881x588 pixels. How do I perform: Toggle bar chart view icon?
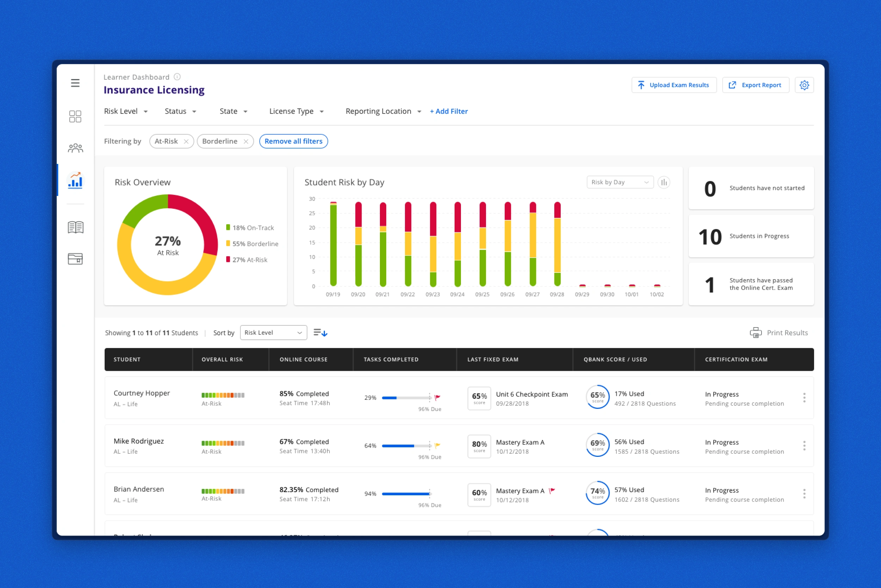pyautogui.click(x=664, y=182)
